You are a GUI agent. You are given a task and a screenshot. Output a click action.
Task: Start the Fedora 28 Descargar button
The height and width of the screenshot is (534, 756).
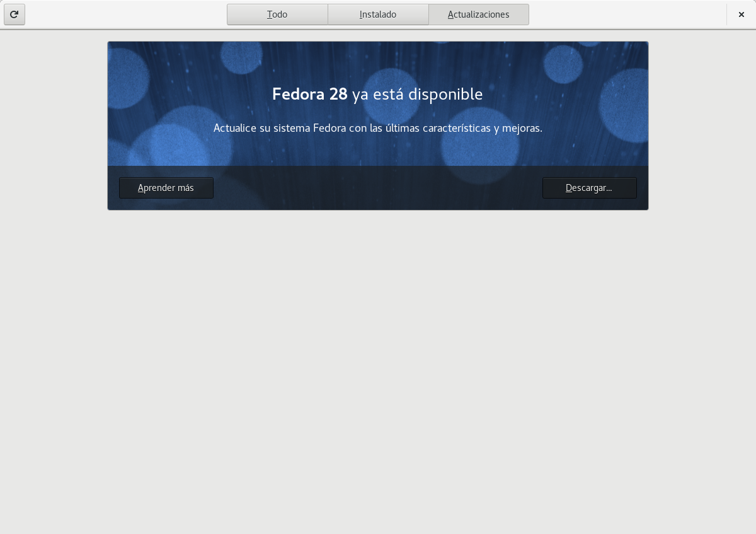click(x=589, y=188)
